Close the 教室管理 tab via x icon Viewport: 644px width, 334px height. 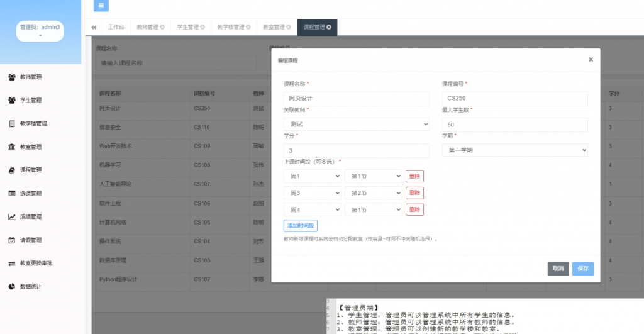click(288, 27)
